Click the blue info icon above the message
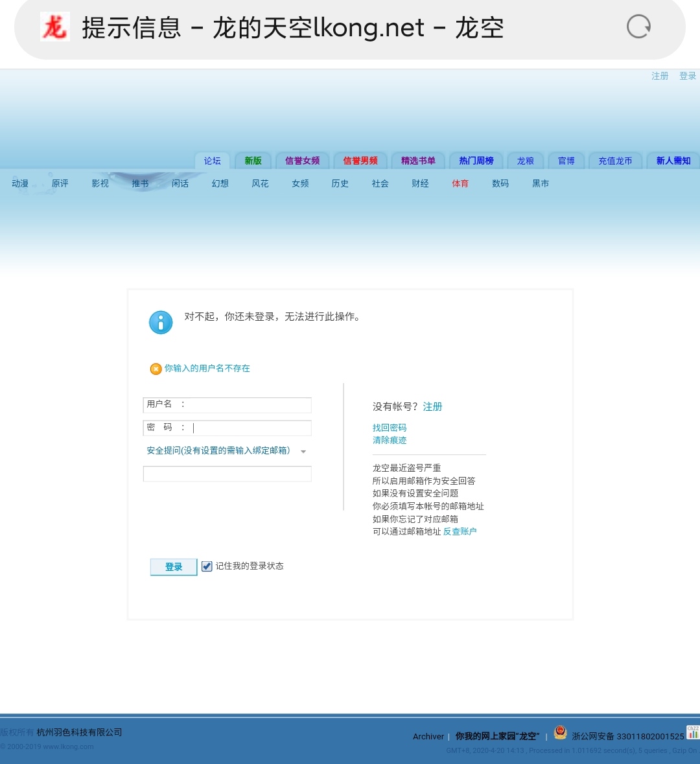Viewport: 700px width, 764px height. coord(161,322)
